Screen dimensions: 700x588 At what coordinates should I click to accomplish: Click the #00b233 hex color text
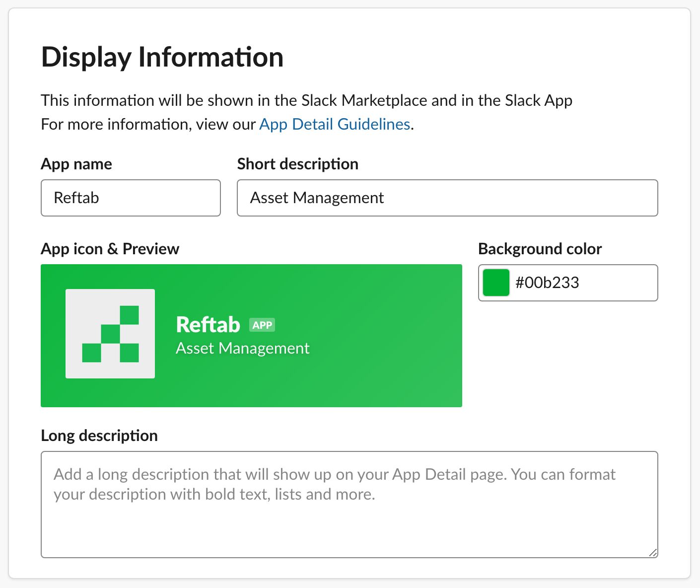coord(547,283)
